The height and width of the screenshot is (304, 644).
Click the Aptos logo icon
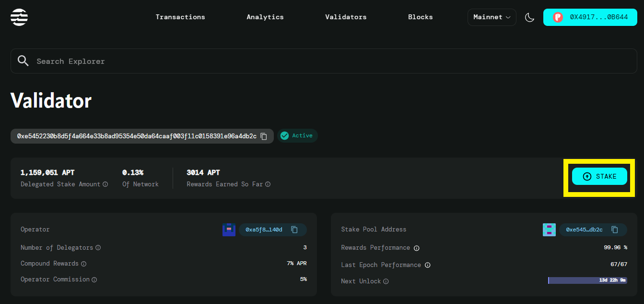coord(19,17)
